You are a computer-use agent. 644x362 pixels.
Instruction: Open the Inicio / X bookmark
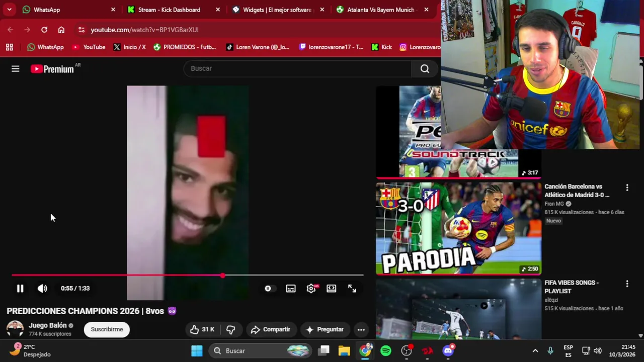[x=129, y=47]
